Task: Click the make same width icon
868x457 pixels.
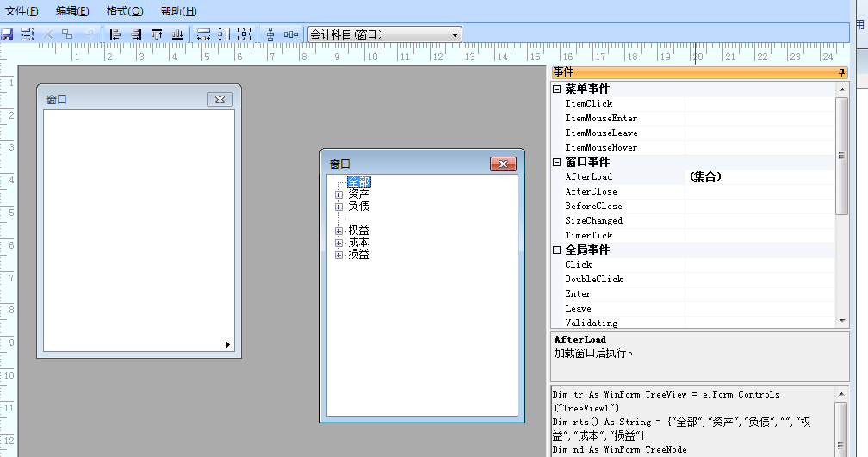Action: click(x=203, y=34)
